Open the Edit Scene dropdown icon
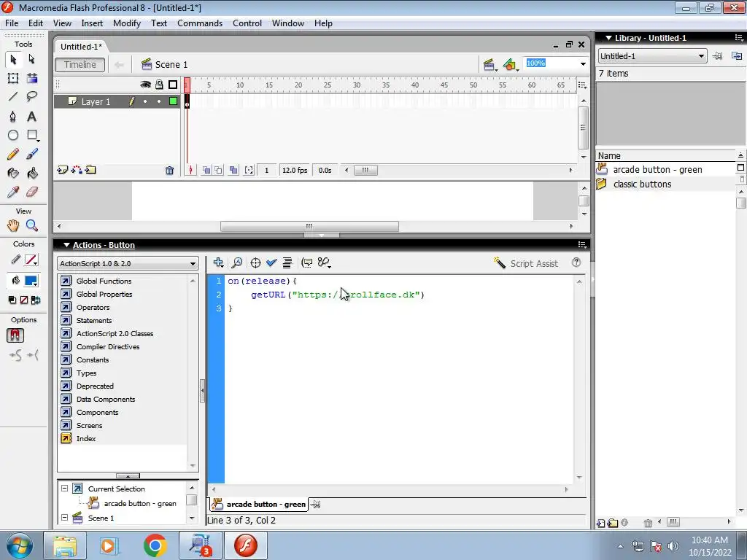 click(x=489, y=65)
